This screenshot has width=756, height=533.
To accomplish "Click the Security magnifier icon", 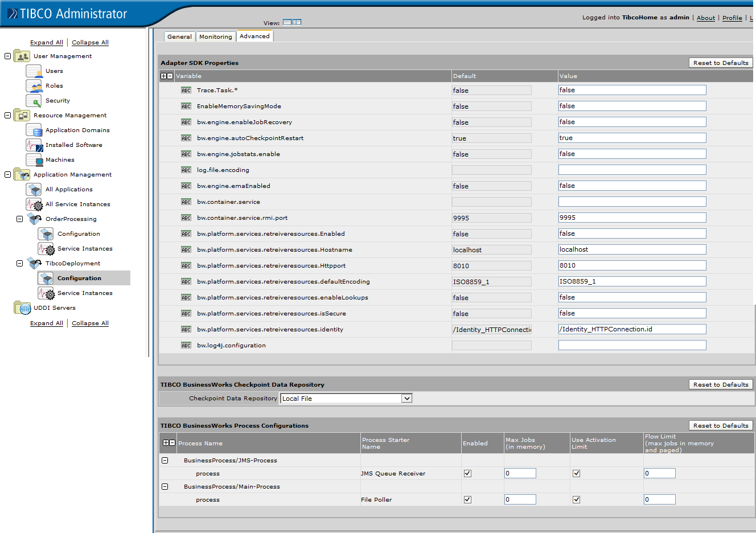I will click(x=34, y=100).
